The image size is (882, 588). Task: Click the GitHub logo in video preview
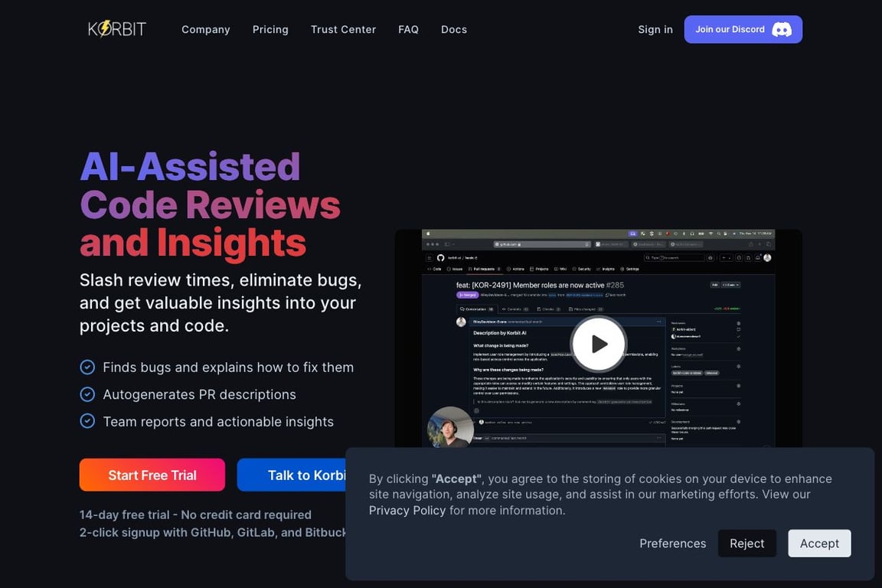[440, 258]
